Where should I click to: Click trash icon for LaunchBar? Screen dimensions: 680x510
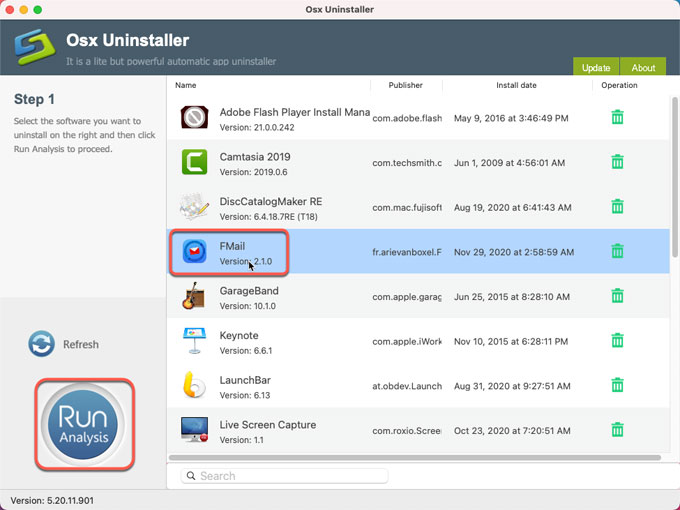tap(617, 385)
